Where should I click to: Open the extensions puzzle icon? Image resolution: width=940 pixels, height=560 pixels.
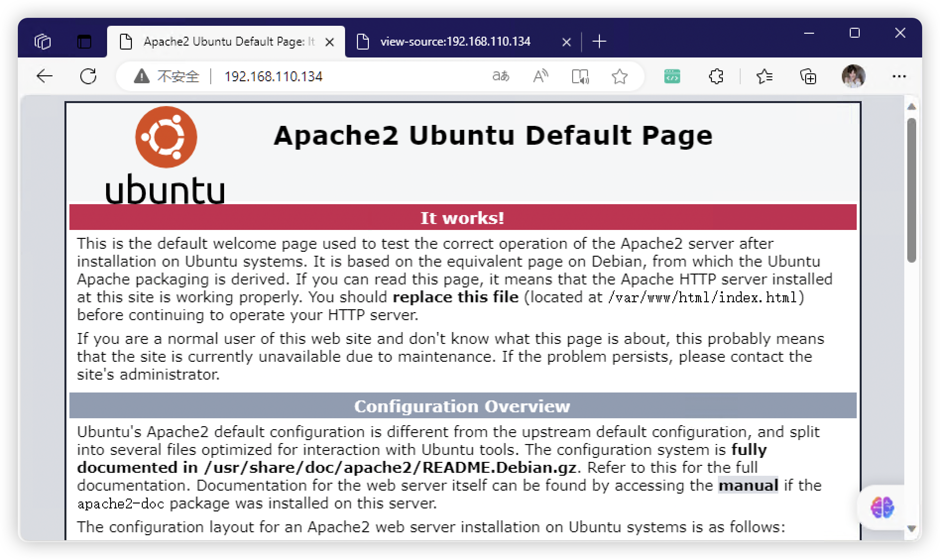716,76
